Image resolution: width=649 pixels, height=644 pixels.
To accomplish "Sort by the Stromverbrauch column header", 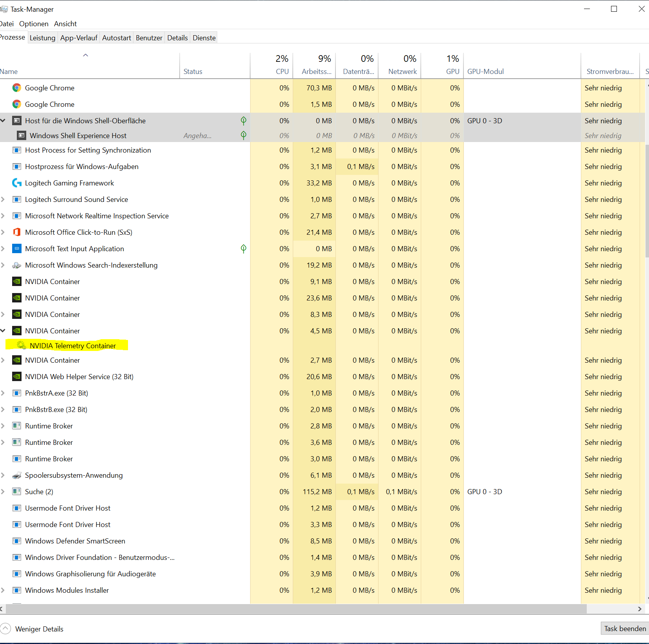I will point(610,65).
